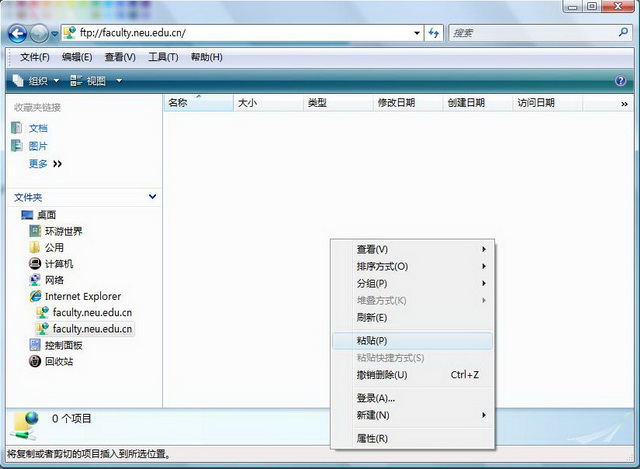The height and width of the screenshot is (469, 640).
Task: Choose 登录(A)... in the context menu
Action: point(413,398)
